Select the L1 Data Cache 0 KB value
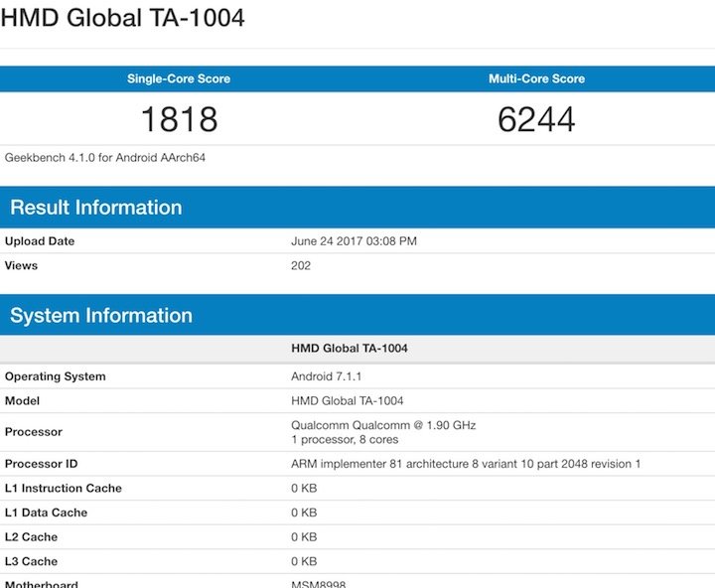The image size is (715, 588). [x=304, y=513]
